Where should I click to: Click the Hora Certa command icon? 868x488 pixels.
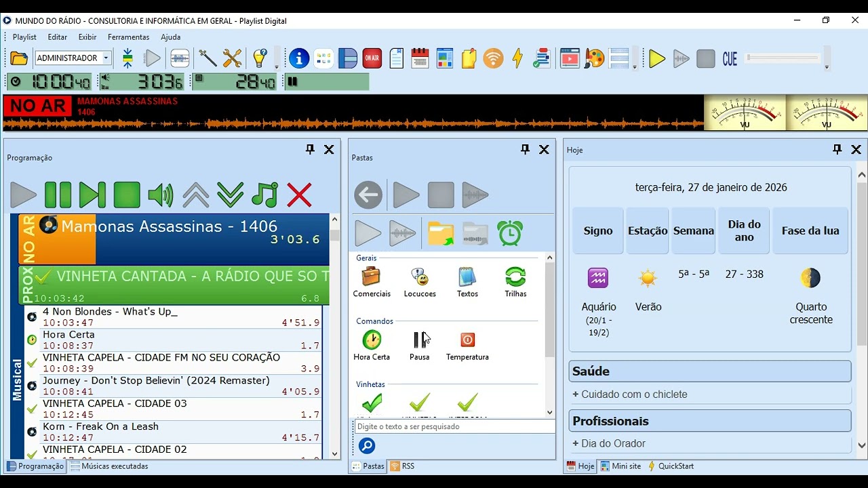pos(372,345)
